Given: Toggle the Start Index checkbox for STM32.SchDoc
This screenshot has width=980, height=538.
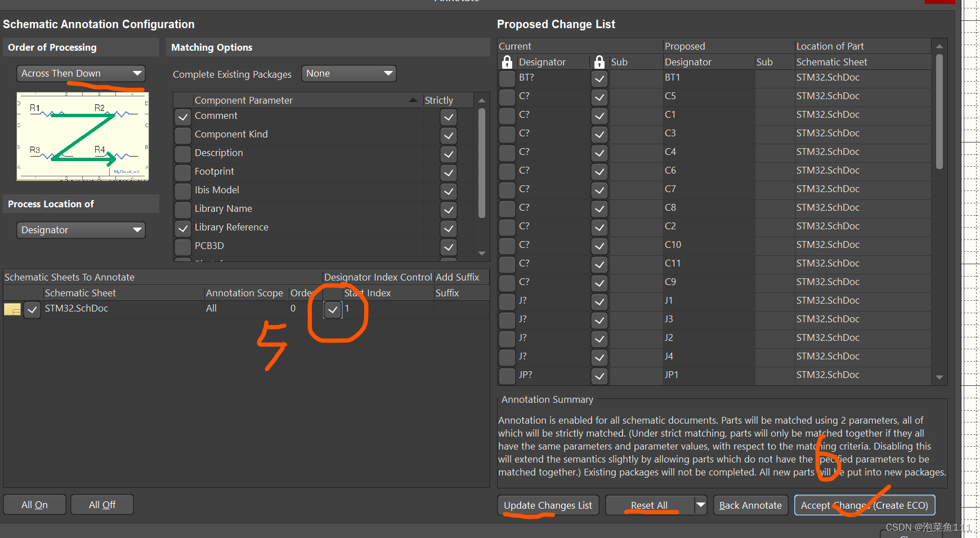Looking at the screenshot, I should point(333,310).
